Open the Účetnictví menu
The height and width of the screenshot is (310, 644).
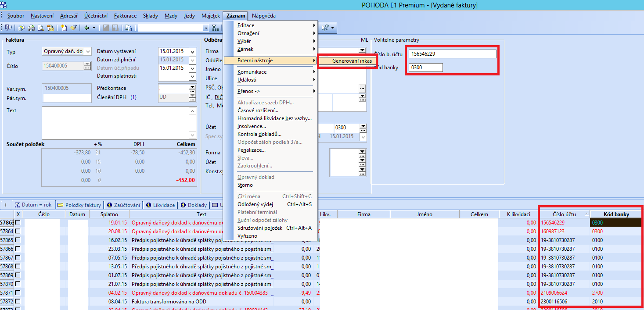(97, 16)
